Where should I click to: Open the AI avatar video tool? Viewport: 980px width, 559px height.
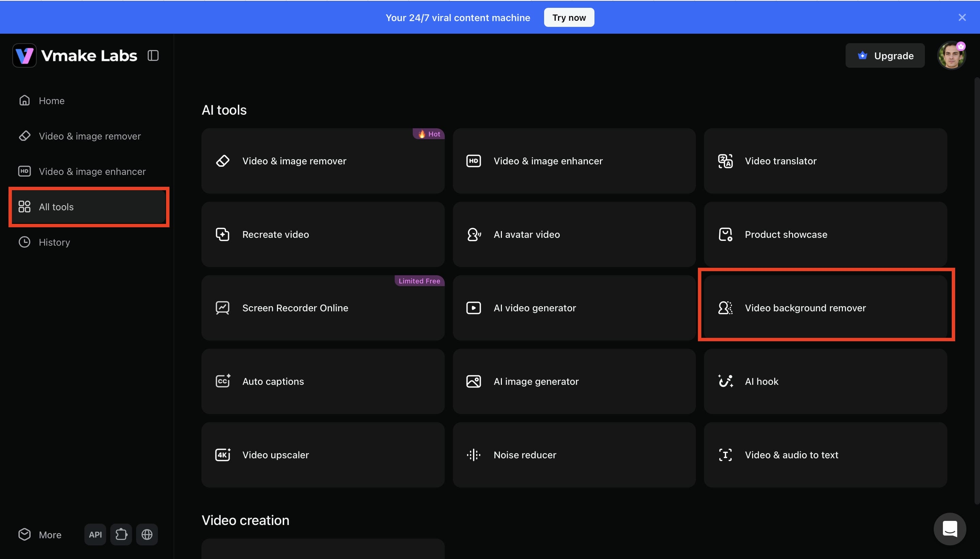(x=574, y=234)
